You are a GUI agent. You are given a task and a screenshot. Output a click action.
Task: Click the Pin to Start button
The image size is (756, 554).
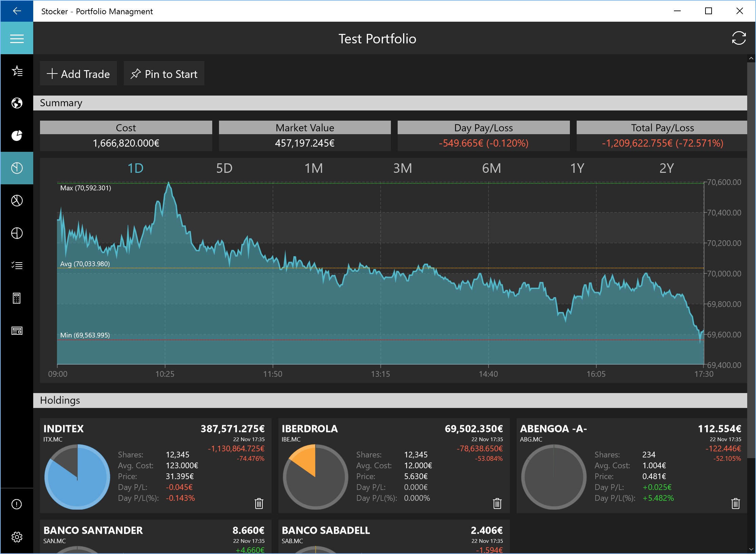(x=164, y=74)
